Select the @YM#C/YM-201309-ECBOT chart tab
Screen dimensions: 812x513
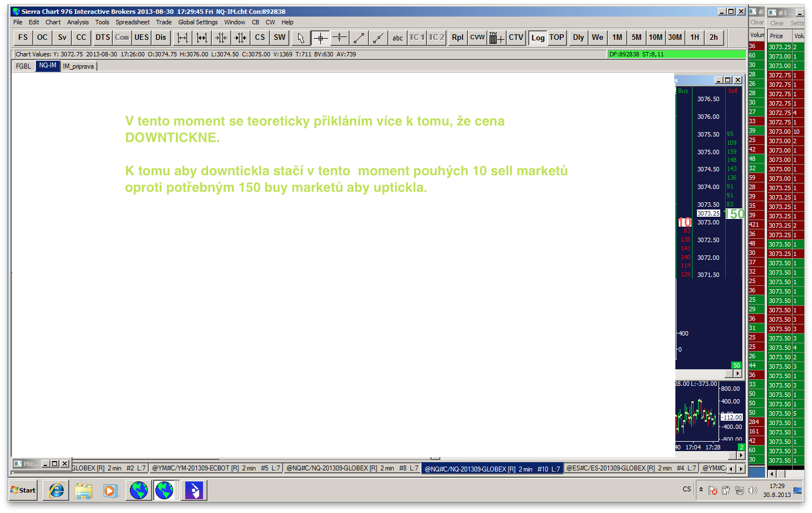point(216,468)
